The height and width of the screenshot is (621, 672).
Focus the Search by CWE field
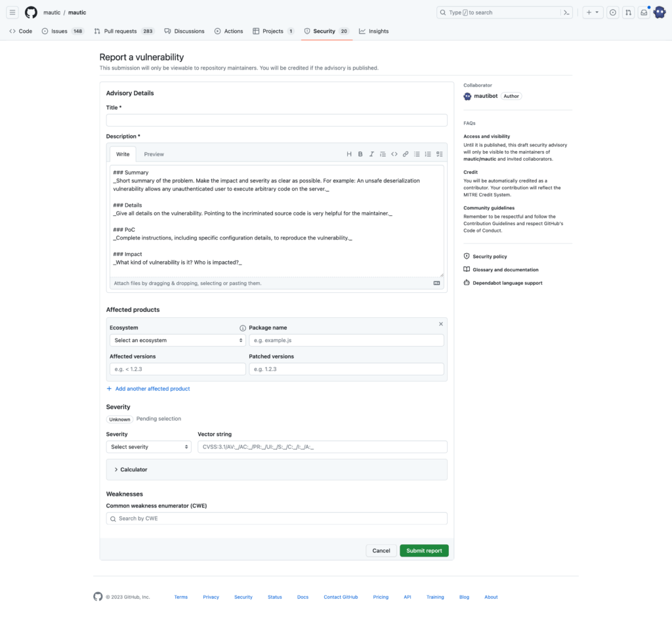(276, 518)
